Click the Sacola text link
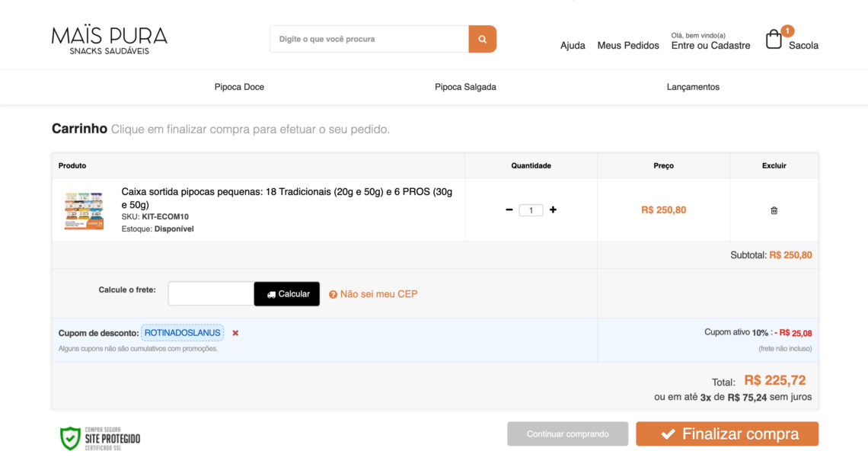The image size is (868, 464). pyautogui.click(x=803, y=46)
